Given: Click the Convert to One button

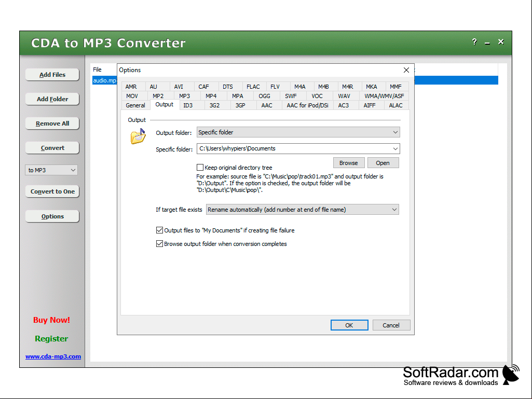Looking at the screenshot, I should [x=52, y=191].
